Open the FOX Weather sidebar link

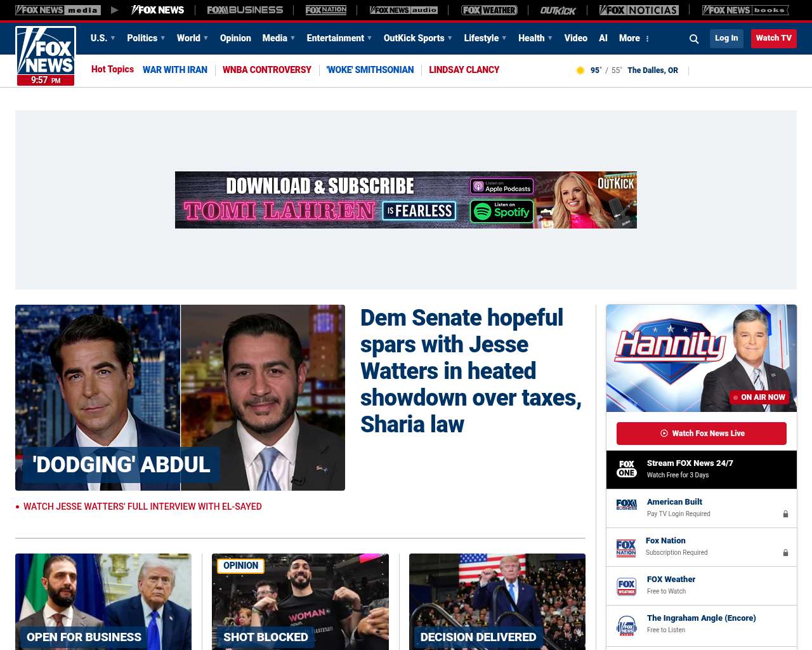click(x=671, y=580)
